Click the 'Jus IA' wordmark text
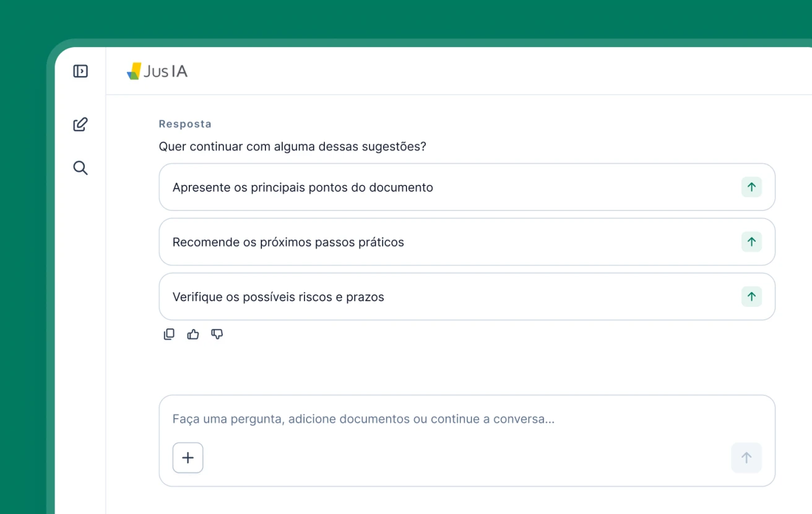The image size is (812, 514). (166, 71)
